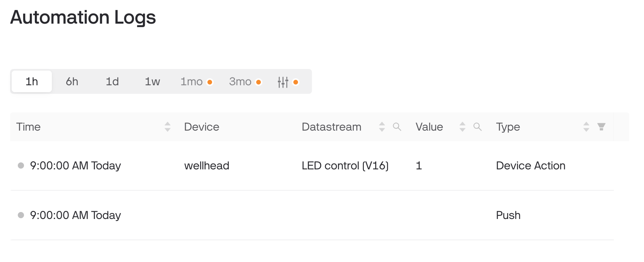This screenshot has width=644, height=262.
Task: Open the custom time range sliders icon
Action: pos(283,82)
